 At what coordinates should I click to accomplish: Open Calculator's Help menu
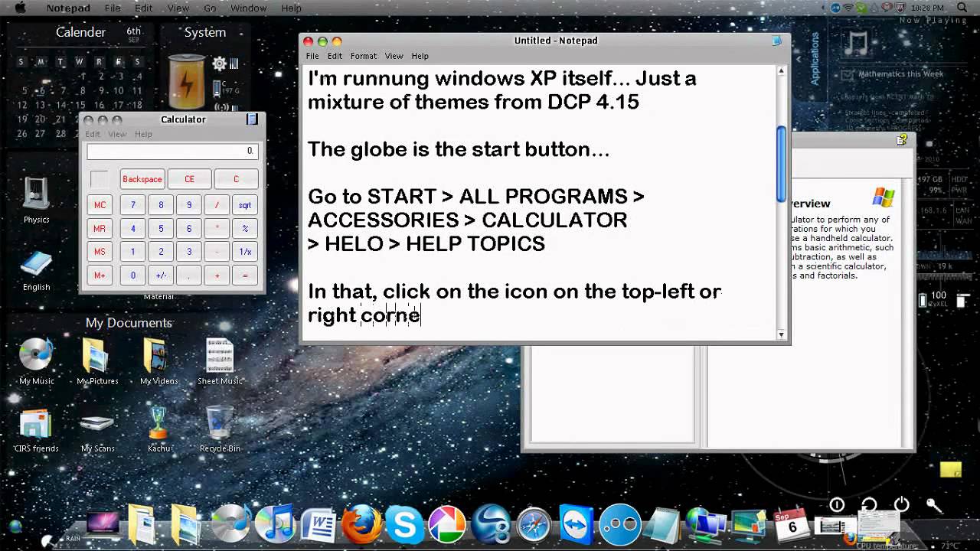[x=143, y=134]
